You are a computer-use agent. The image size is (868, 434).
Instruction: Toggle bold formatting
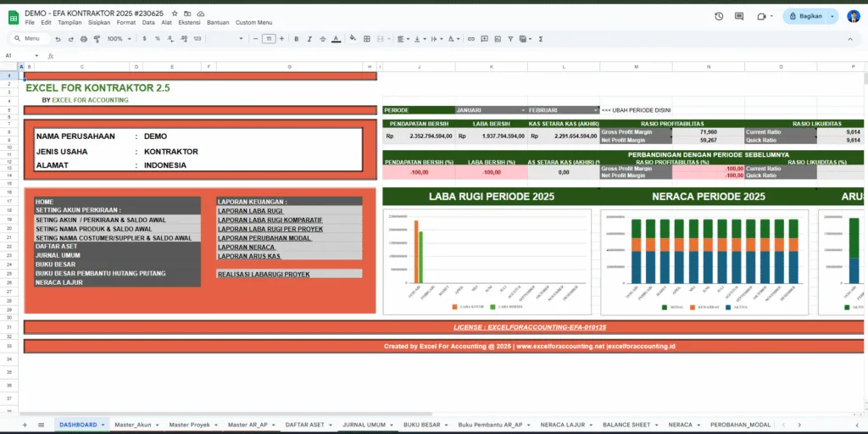[295, 39]
